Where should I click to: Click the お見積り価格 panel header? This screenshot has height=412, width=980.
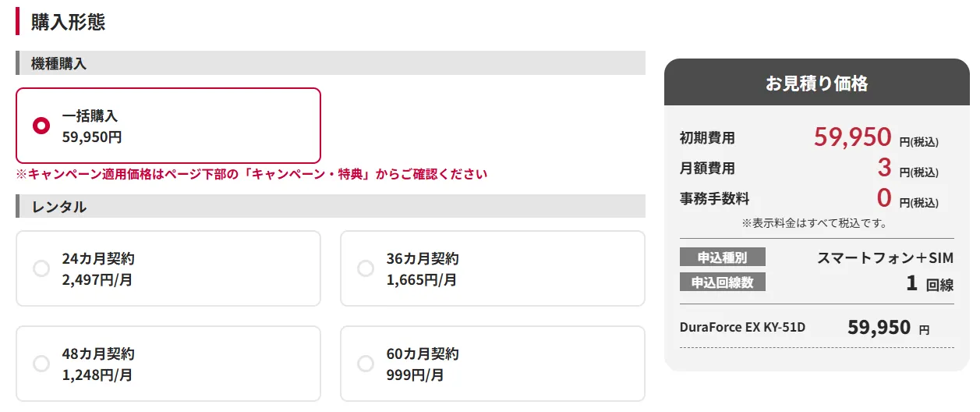point(816,83)
